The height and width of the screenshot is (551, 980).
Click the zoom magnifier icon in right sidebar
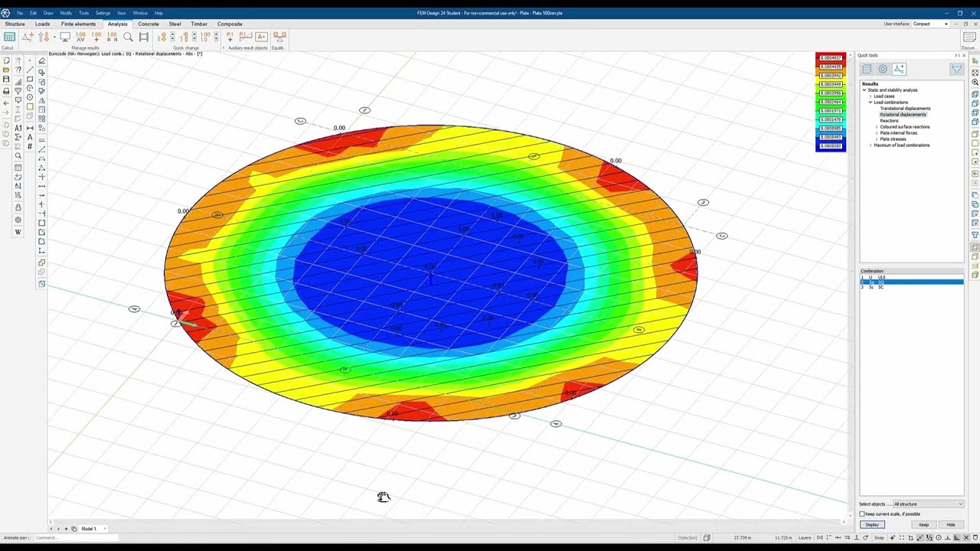click(975, 82)
